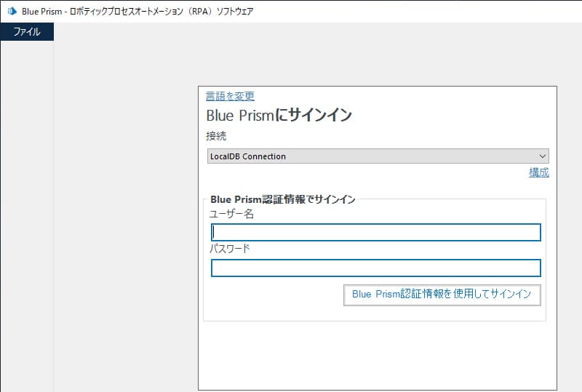Click the 接続 label
Image resolution: width=582 pixels, height=392 pixels.
(x=216, y=136)
